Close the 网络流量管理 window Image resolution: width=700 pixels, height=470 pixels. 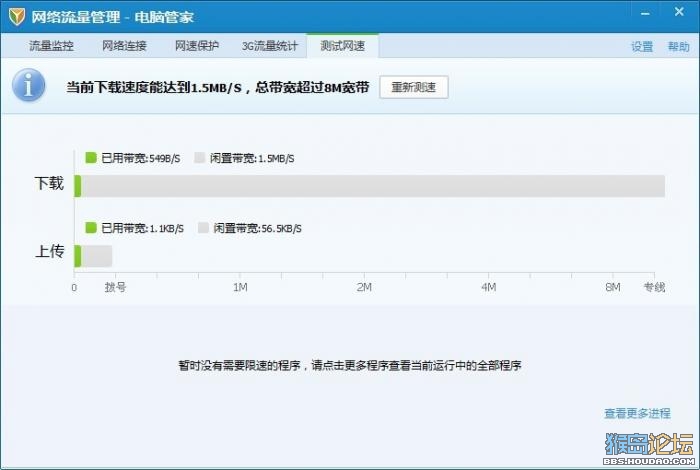coord(679,12)
